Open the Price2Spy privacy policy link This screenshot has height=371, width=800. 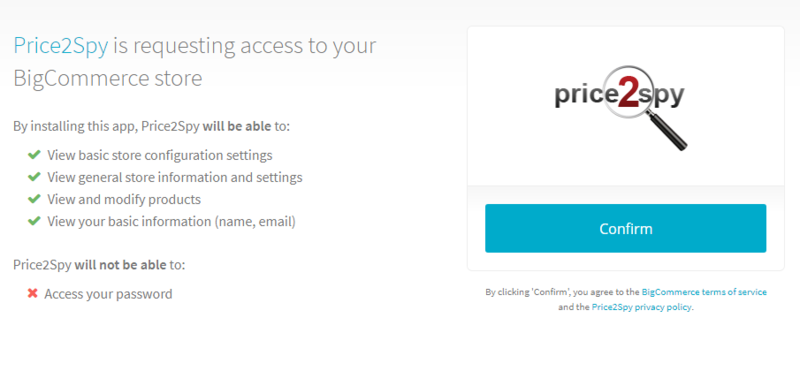642,307
